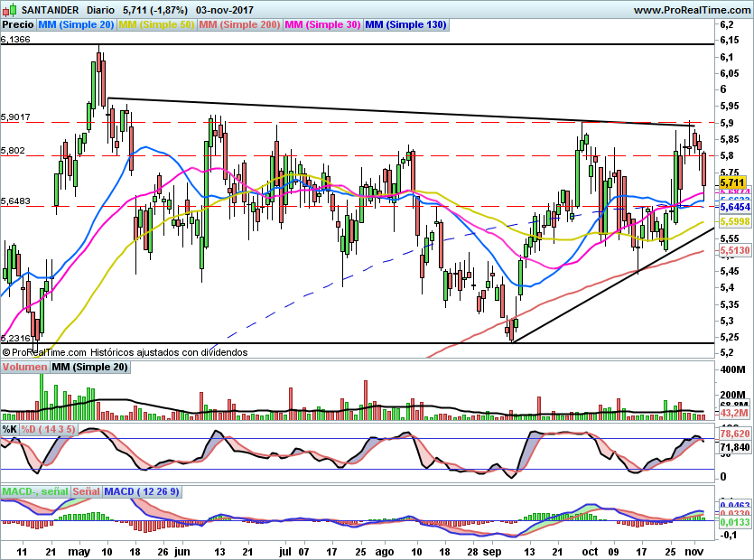Click the SANTANDER ticker title
The image size is (754, 560).
pyautogui.click(x=50, y=10)
